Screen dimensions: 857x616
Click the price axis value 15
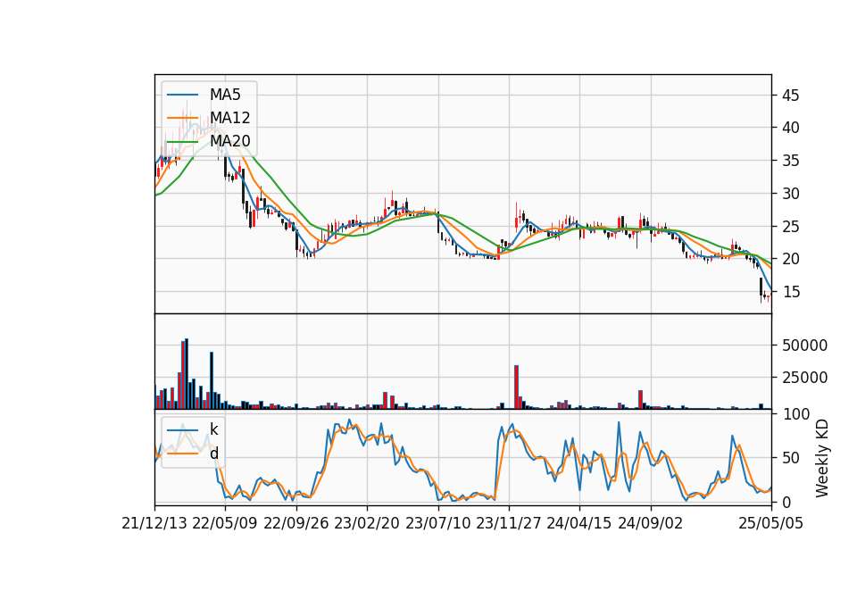click(x=791, y=291)
